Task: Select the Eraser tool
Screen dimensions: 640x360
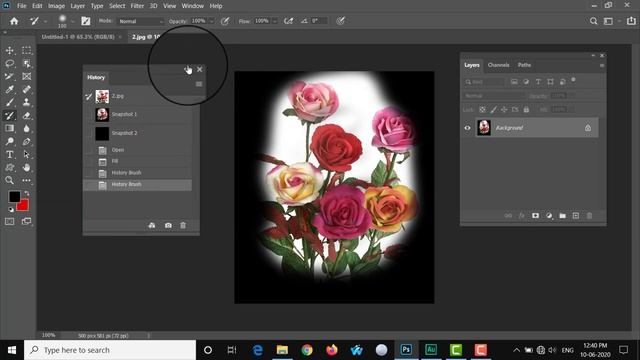Action: [27, 116]
